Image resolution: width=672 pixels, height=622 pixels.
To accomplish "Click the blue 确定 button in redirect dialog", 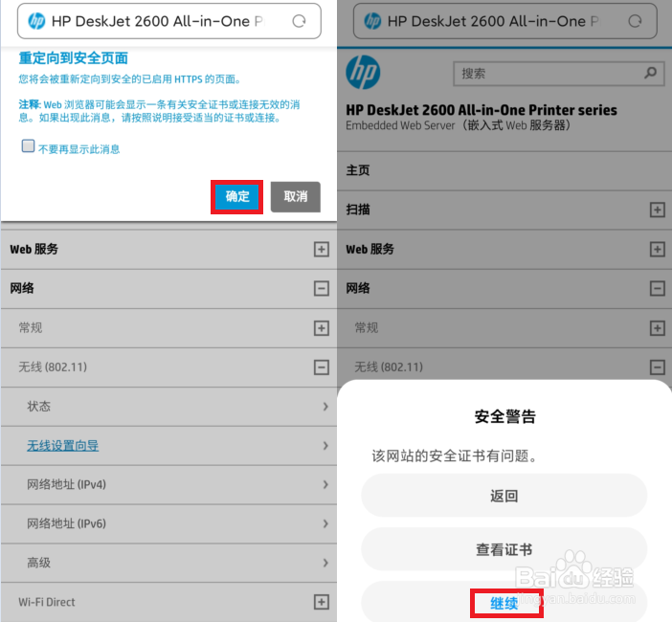I will coord(237,196).
